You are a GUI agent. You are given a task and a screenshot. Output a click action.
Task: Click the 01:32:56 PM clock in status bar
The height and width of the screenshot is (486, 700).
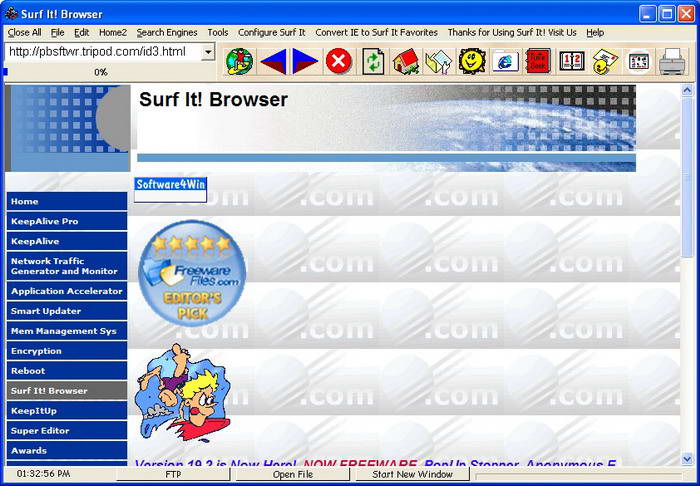(x=43, y=474)
